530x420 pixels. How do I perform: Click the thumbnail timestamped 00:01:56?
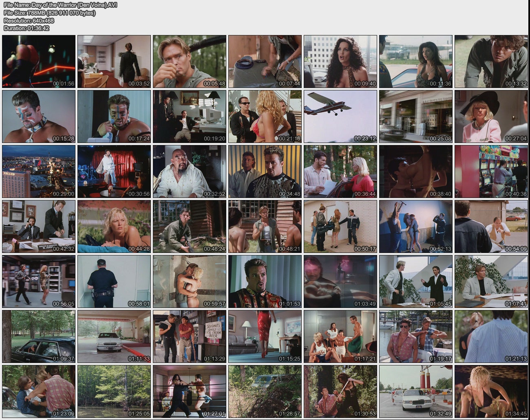coord(39,62)
